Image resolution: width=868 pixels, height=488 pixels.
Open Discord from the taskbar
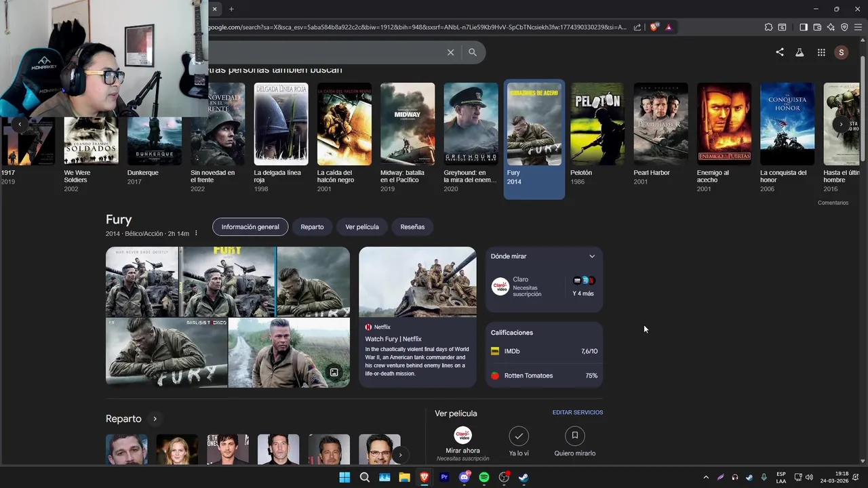click(x=465, y=477)
